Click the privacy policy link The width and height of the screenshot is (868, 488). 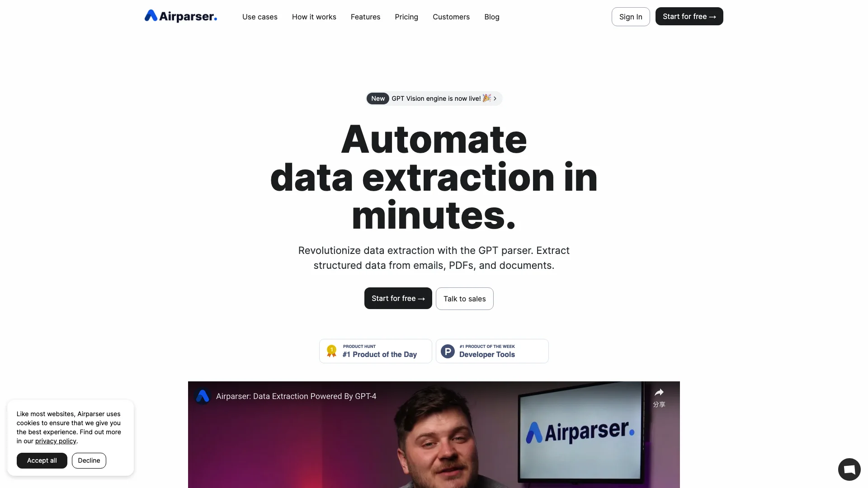point(55,442)
